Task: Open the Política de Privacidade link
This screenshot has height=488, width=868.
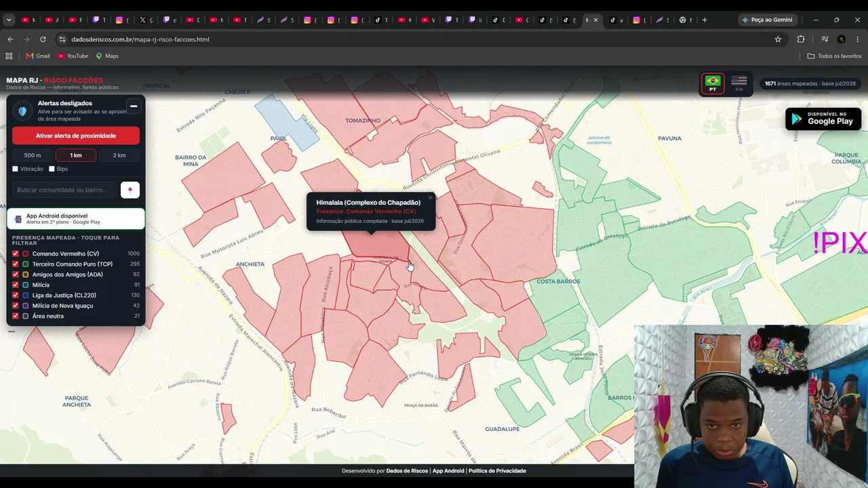Action: 497,471
